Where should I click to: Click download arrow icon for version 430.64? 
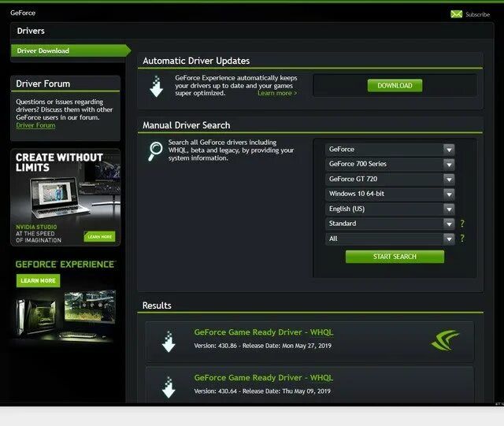[169, 387]
